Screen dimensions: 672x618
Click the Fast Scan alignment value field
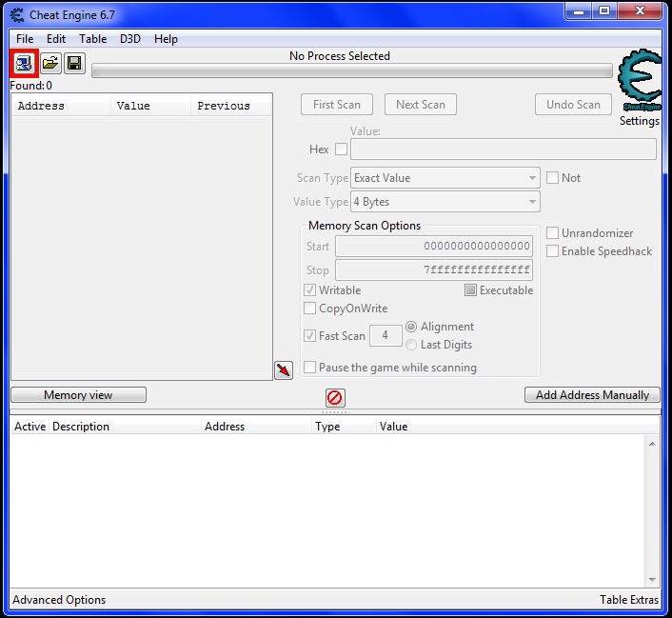[385, 335]
